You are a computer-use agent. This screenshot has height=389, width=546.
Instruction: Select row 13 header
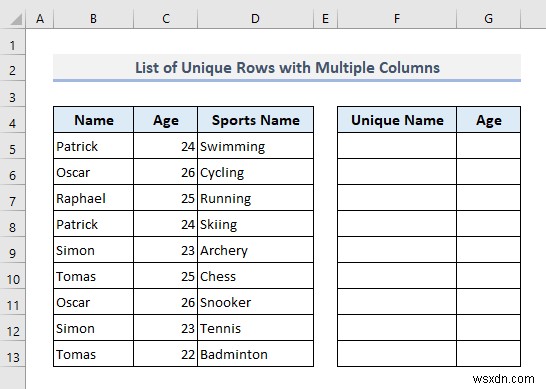13,354
